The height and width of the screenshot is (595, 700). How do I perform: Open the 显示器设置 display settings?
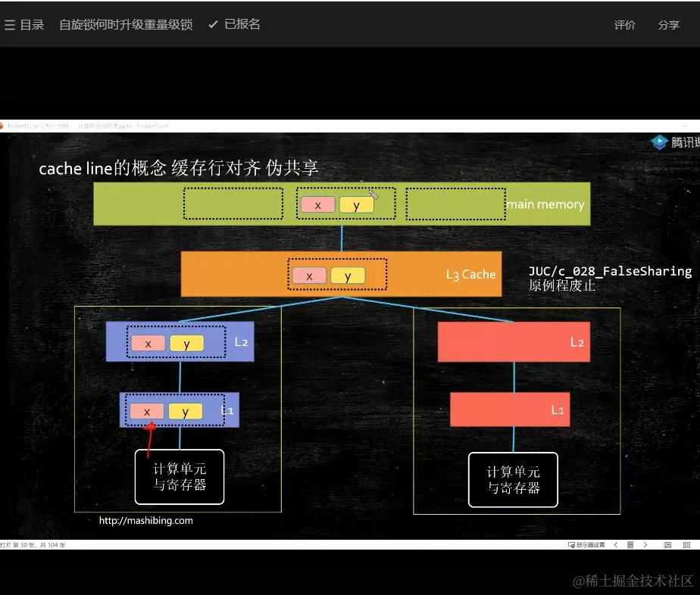(x=586, y=544)
